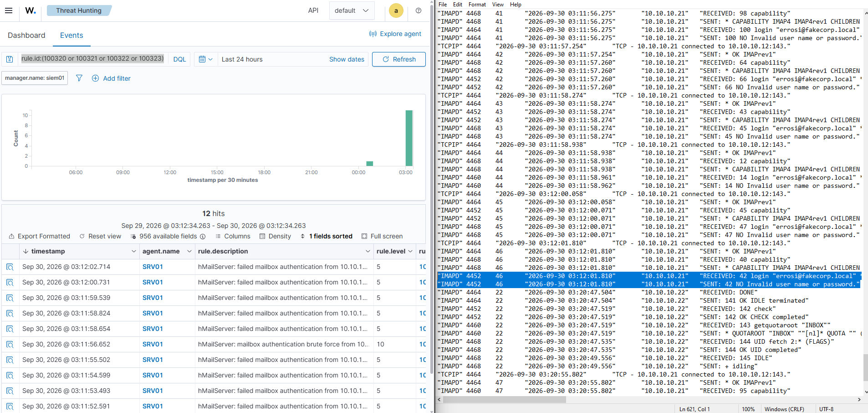The width and height of the screenshot is (868, 413).
Task: Click Export Formatted button
Action: 40,236
